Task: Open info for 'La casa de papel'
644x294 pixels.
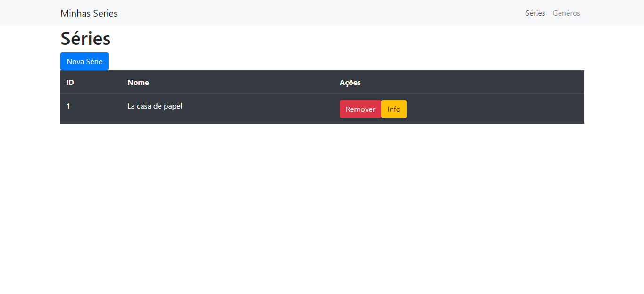Action: click(x=393, y=109)
